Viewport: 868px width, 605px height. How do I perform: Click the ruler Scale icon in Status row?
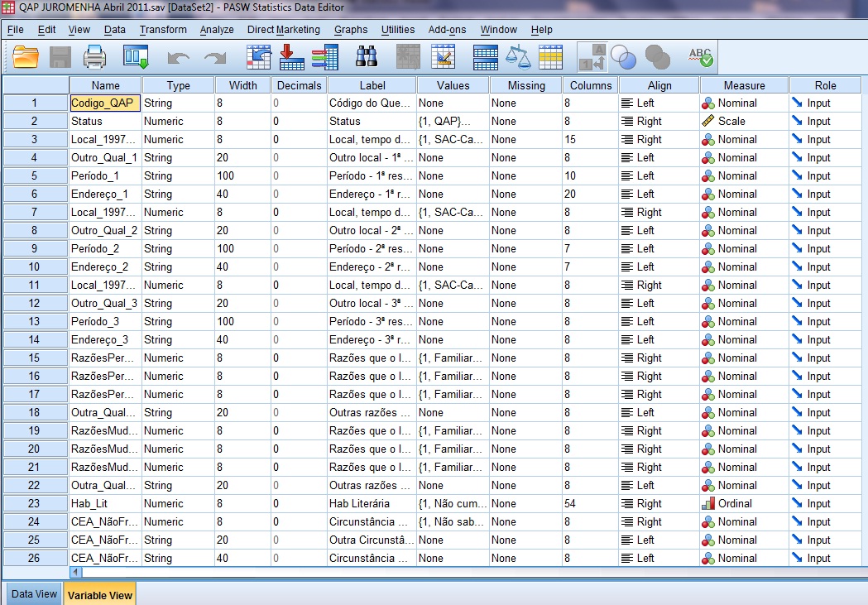707,121
